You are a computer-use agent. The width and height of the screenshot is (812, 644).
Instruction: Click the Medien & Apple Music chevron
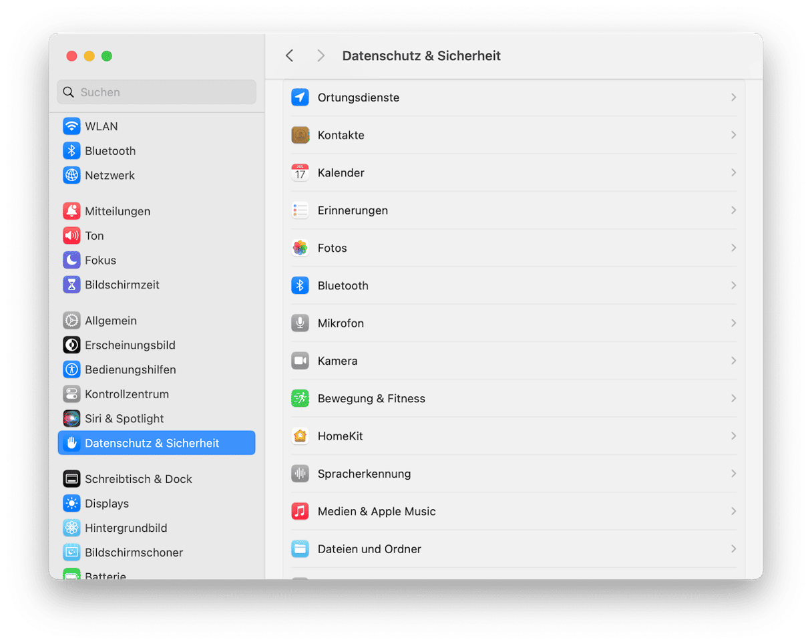point(733,511)
